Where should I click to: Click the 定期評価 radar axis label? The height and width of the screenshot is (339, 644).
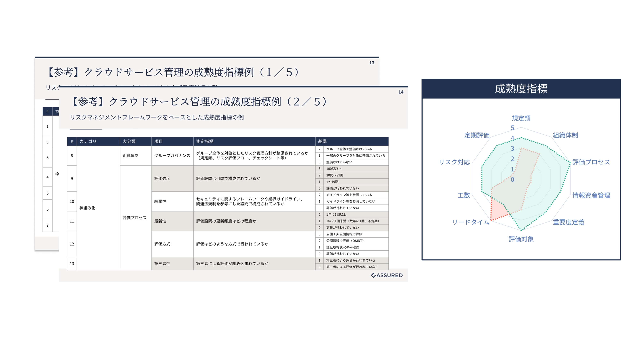tap(477, 135)
